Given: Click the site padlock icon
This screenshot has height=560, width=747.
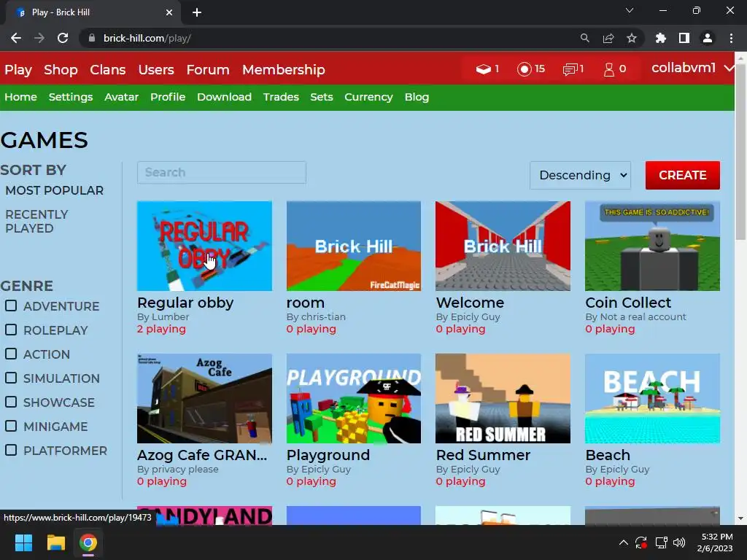Looking at the screenshot, I should point(92,38).
